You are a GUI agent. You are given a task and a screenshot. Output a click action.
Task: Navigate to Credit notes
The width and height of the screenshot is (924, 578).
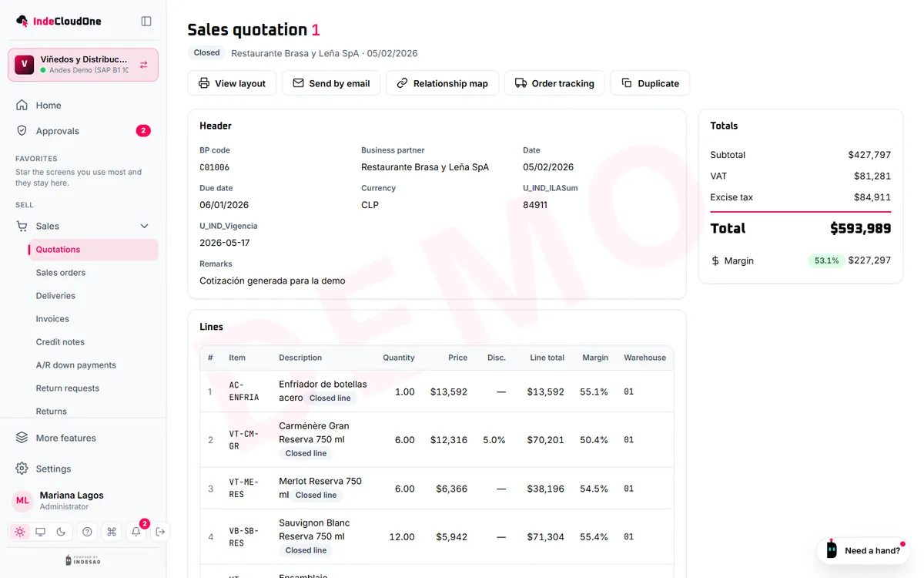[92, 342]
